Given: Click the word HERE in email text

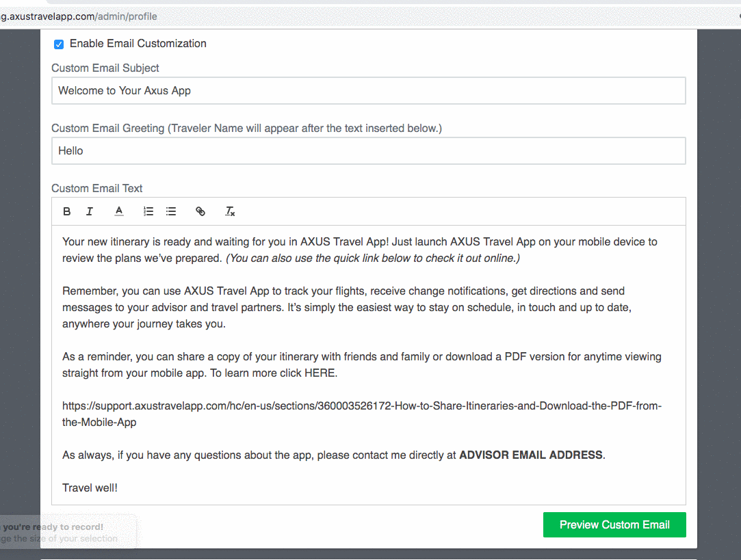Looking at the screenshot, I should (320, 373).
